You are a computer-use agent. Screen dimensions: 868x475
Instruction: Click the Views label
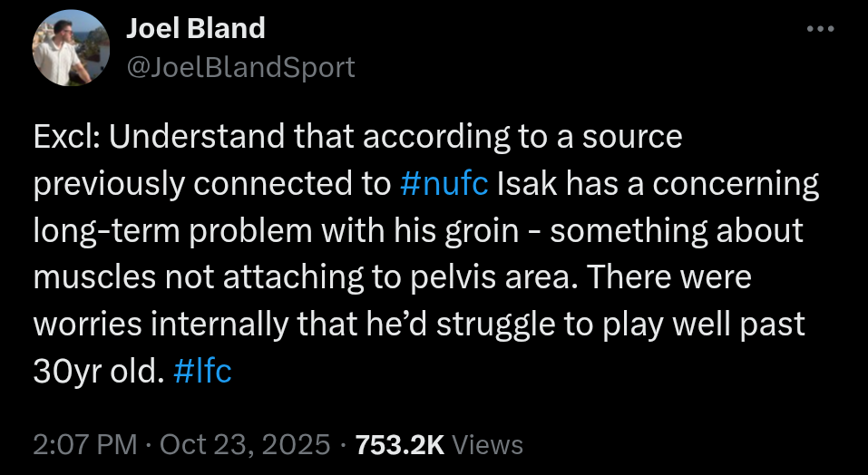click(487, 444)
